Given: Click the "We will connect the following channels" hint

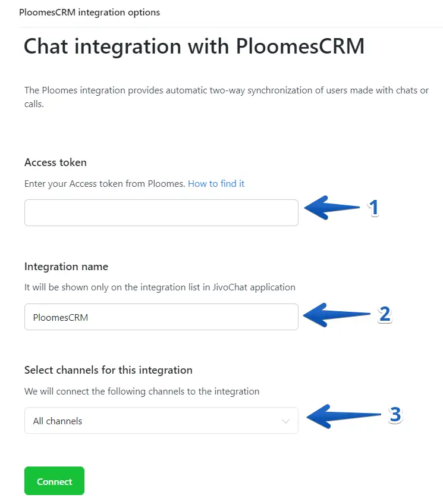Looking at the screenshot, I should tap(142, 392).
